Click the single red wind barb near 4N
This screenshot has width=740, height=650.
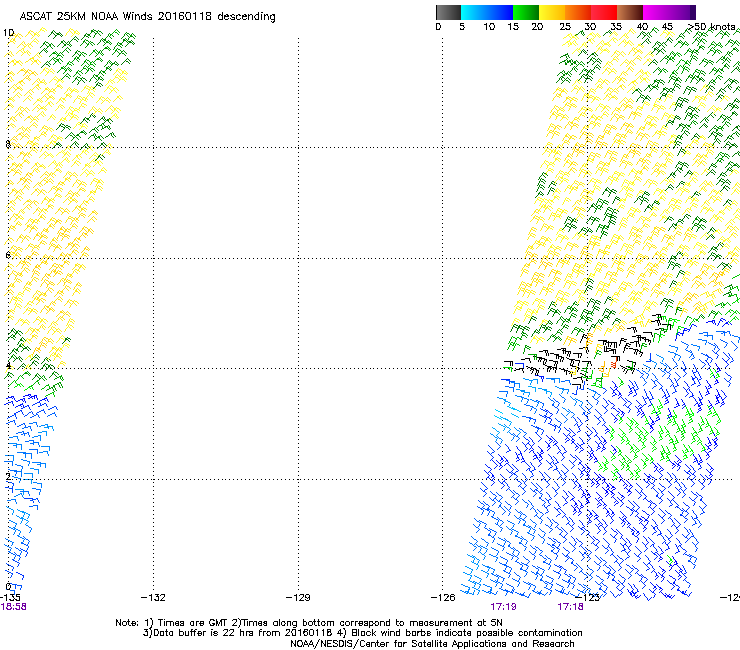[x=614, y=363]
